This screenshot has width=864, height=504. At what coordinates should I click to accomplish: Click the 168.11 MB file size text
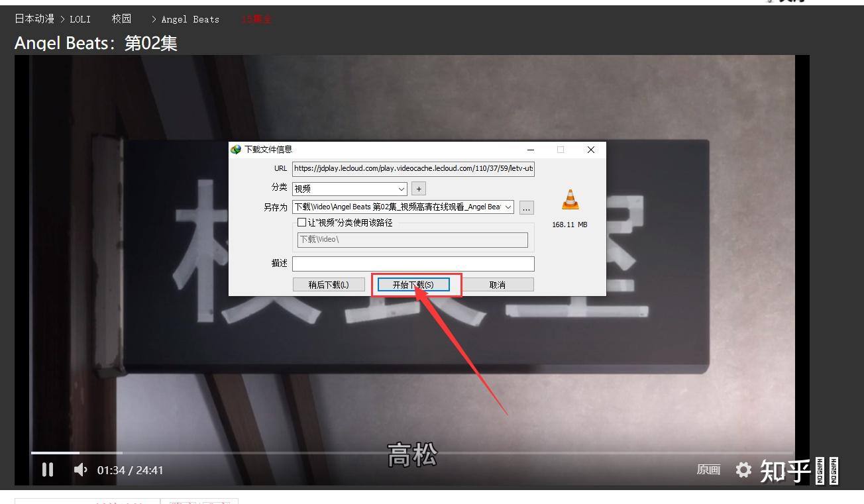pos(570,225)
